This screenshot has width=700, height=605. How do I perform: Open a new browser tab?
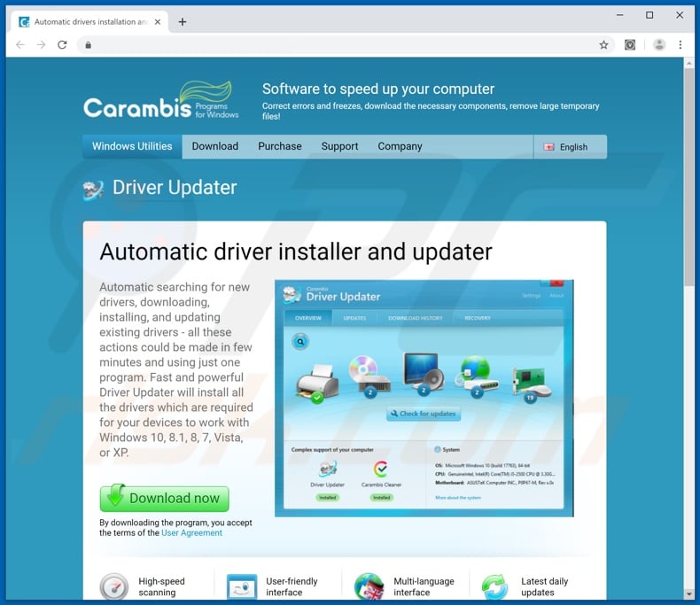(183, 22)
